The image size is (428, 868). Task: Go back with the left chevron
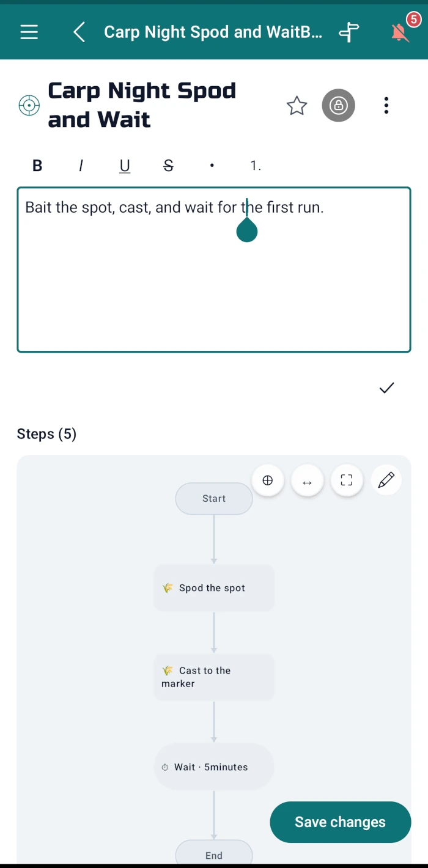(x=79, y=32)
